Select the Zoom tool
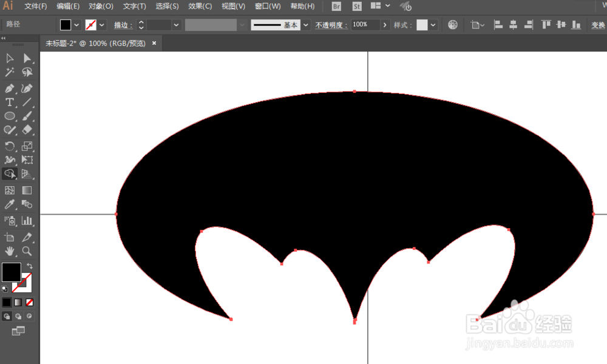This screenshot has height=364, width=607. 27,251
